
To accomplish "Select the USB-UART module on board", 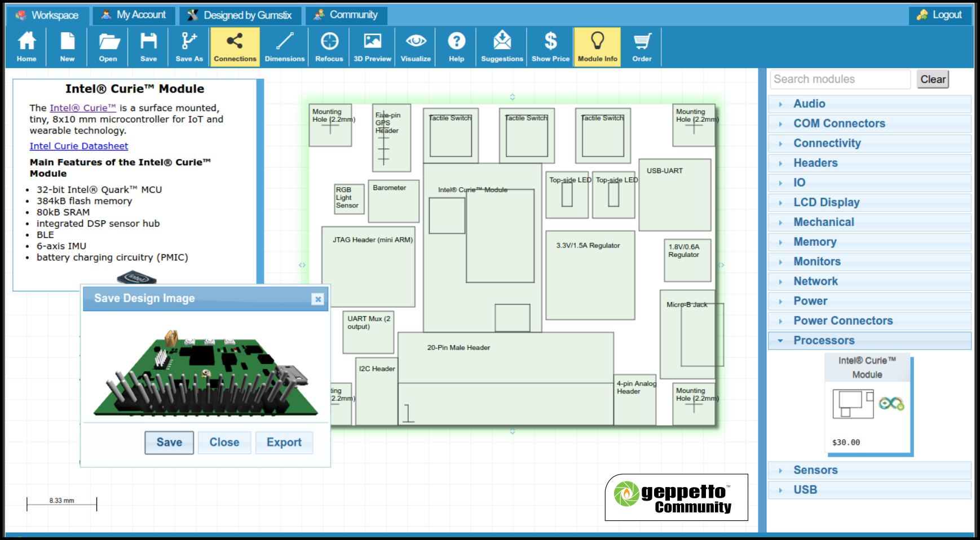I will [x=675, y=195].
